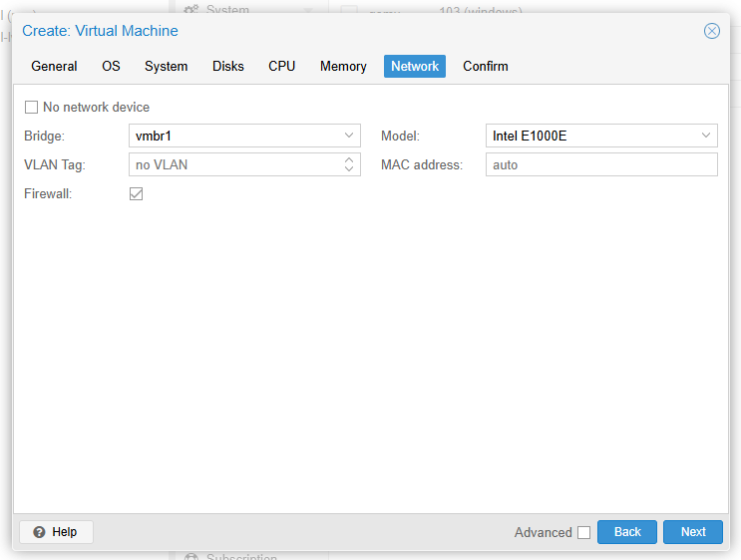The image size is (741, 560).
Task: Select the Network tab
Action: 415,67
